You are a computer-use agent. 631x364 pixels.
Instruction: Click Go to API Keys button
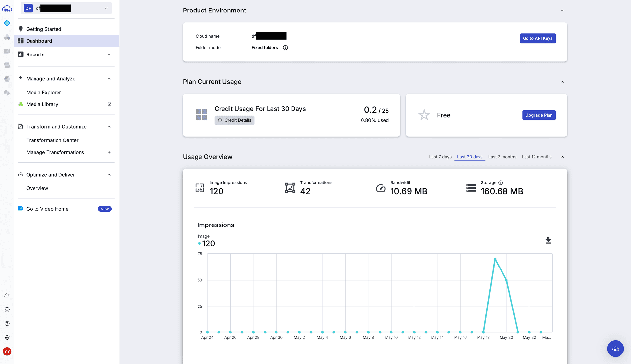click(x=538, y=38)
